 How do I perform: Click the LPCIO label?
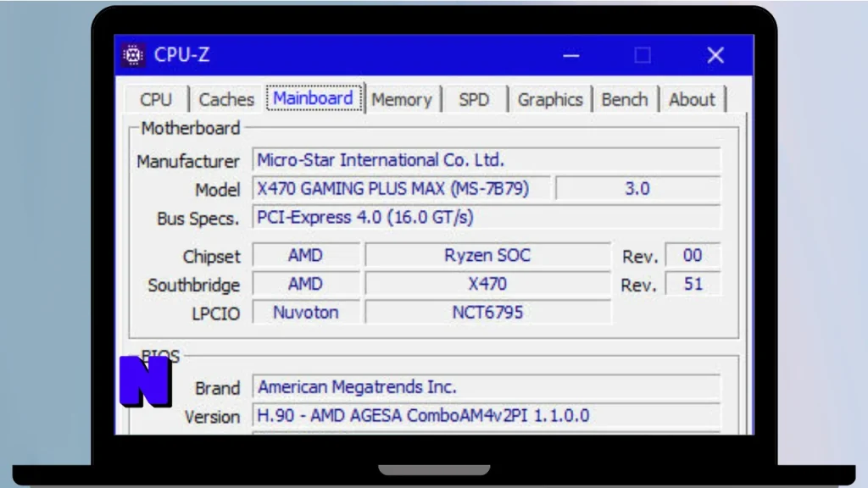(216, 314)
